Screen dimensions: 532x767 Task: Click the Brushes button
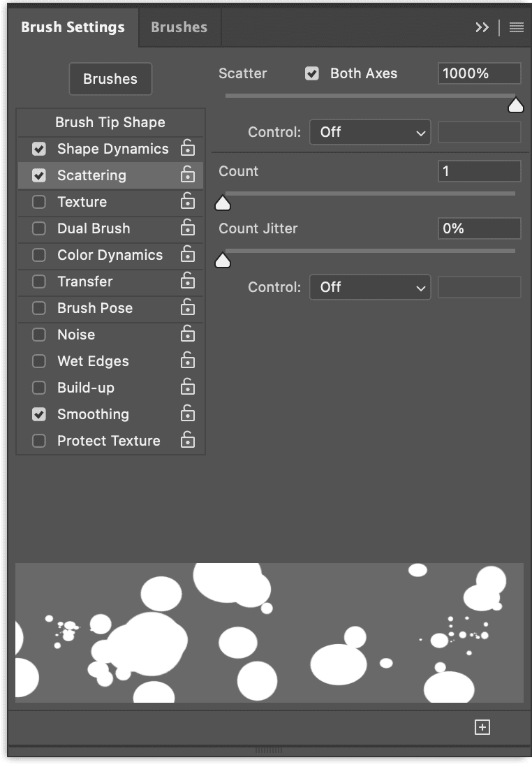110,79
